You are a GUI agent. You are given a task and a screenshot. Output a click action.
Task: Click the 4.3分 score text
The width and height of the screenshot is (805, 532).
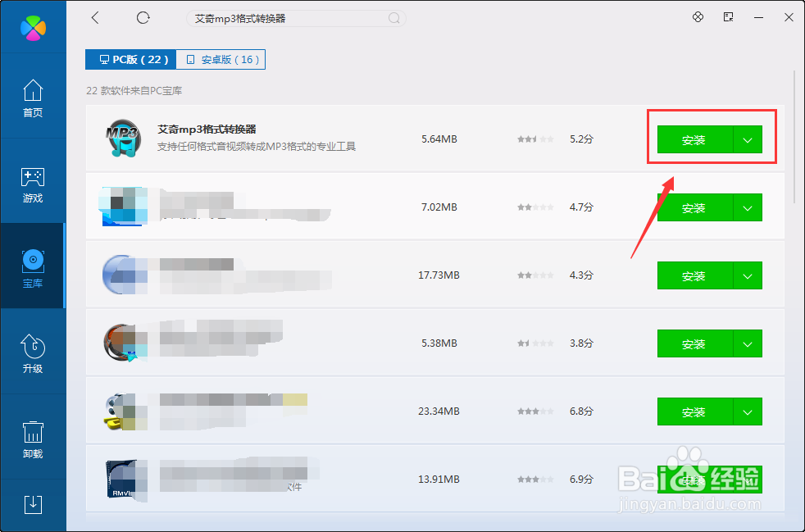click(x=581, y=275)
